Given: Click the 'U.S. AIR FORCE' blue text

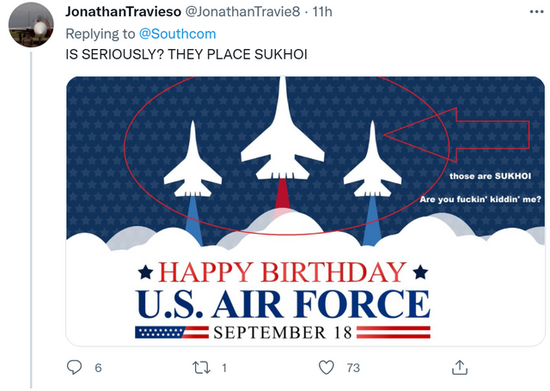Looking at the screenshot, I should click(x=283, y=304).
